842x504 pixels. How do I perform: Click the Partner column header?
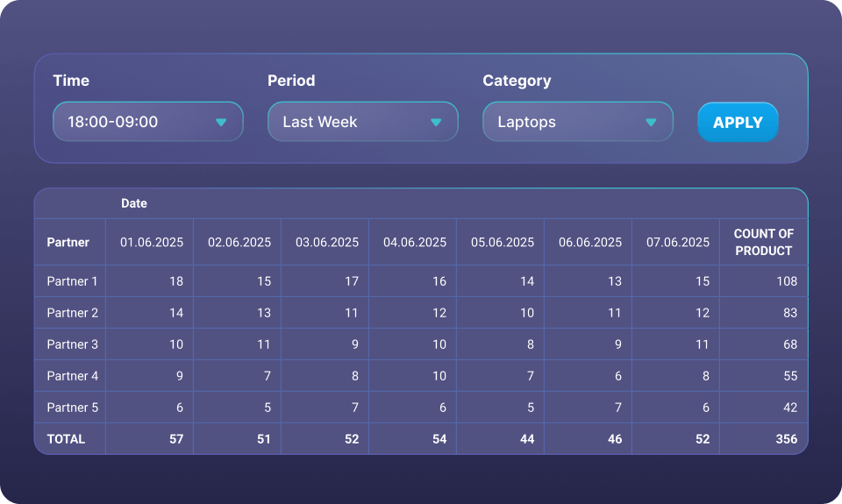tap(68, 242)
